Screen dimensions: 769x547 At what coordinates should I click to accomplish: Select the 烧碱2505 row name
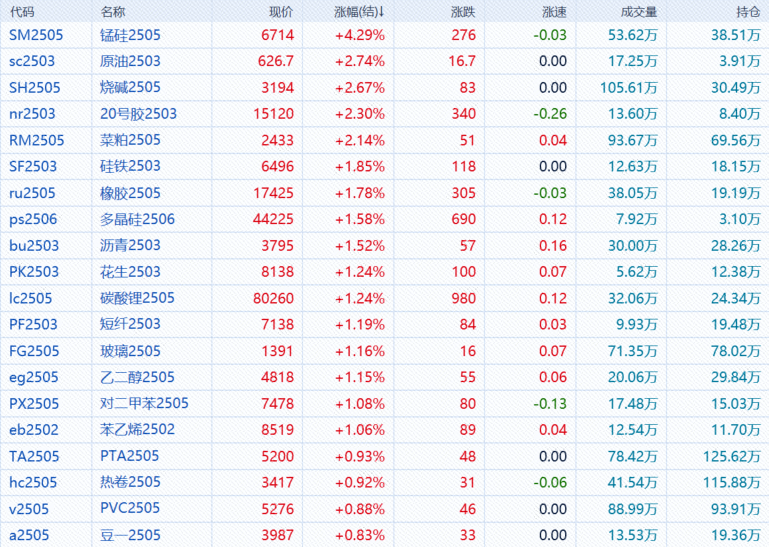[130, 87]
